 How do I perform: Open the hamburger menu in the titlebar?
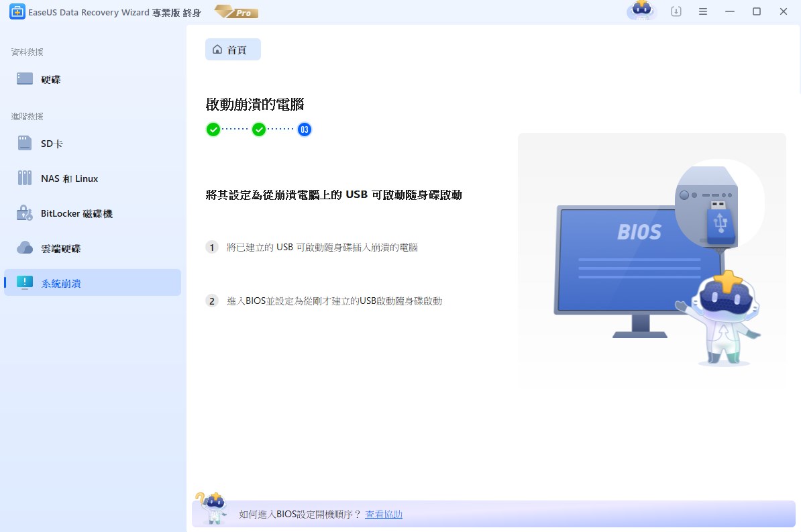click(703, 11)
